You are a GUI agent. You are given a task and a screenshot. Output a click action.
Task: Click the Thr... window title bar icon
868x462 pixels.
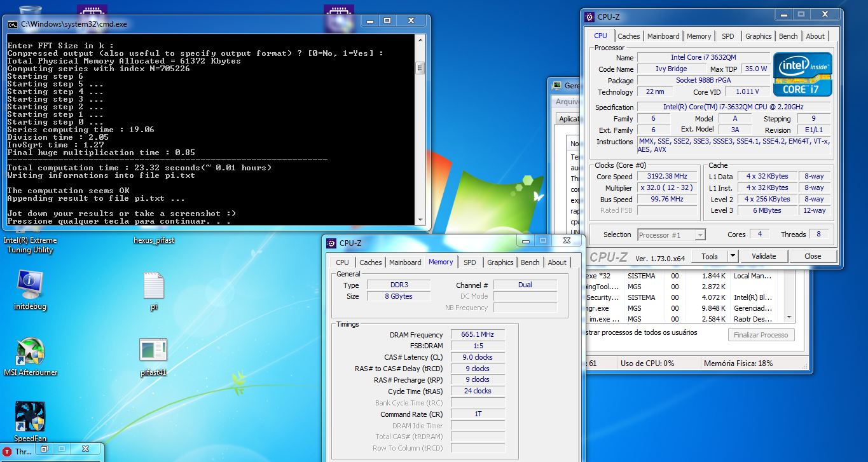8,452
